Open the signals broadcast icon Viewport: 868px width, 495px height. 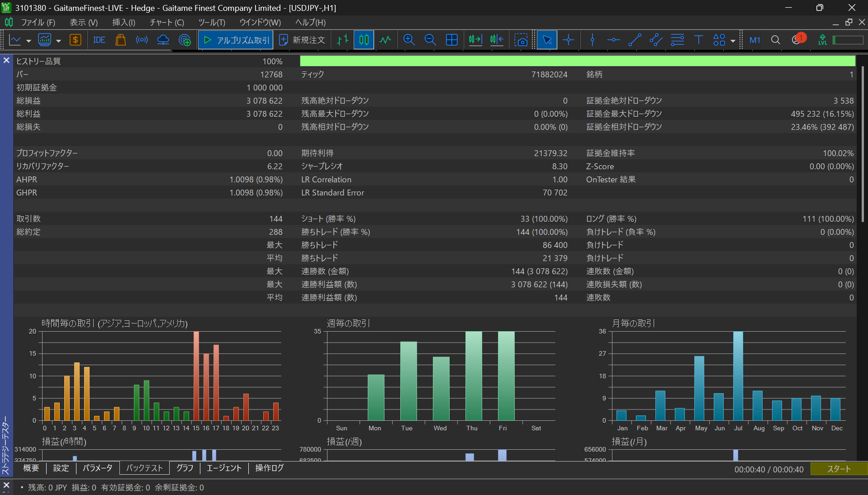[142, 40]
